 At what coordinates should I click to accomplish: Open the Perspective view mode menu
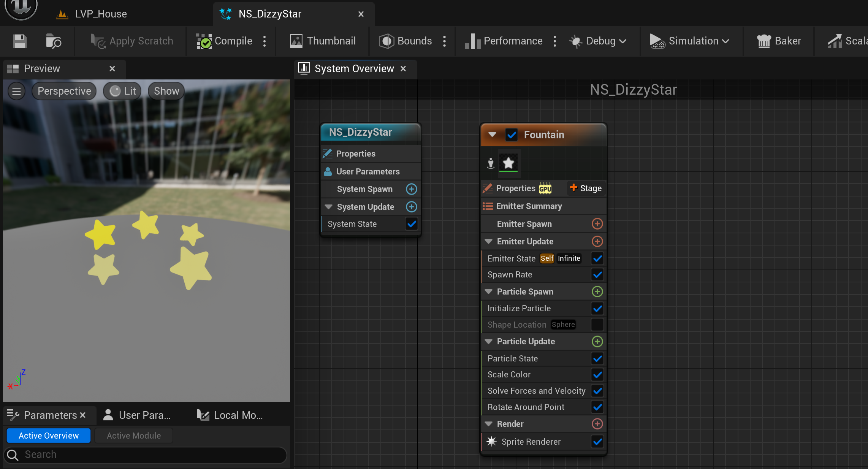pyautogui.click(x=64, y=91)
